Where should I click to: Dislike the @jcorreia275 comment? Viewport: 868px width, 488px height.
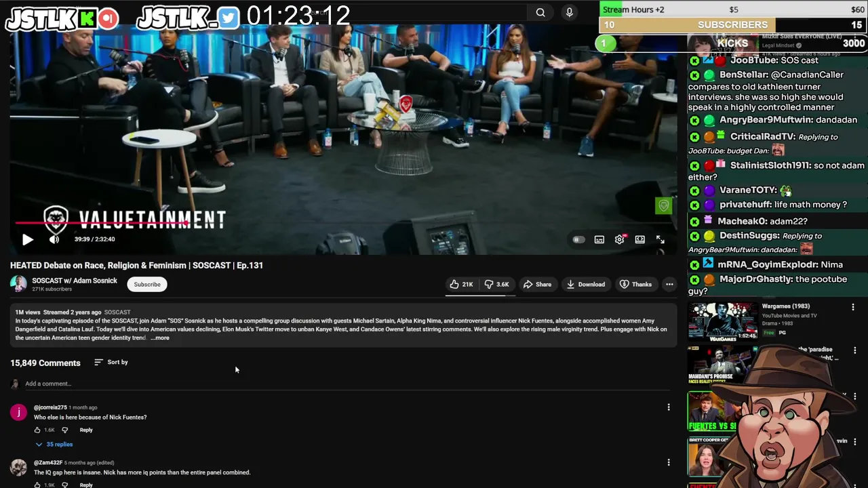[65, 430]
